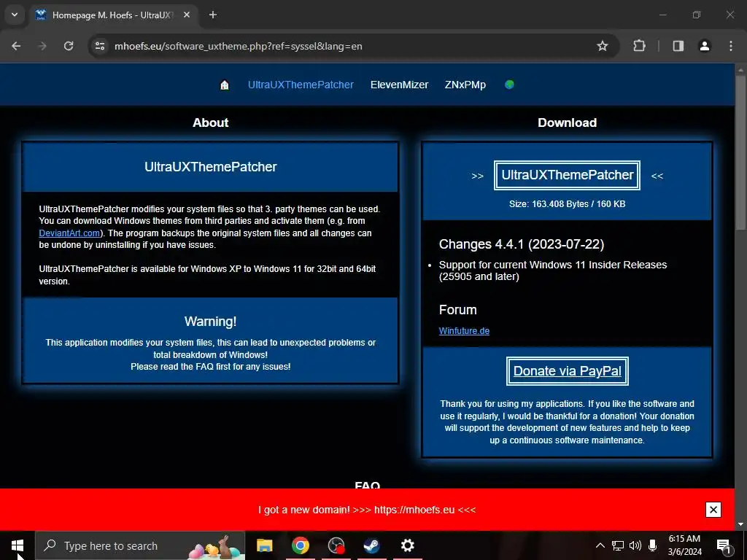The height and width of the screenshot is (560, 747).
Task: Open the Chrome profile avatar
Action: coord(704,46)
